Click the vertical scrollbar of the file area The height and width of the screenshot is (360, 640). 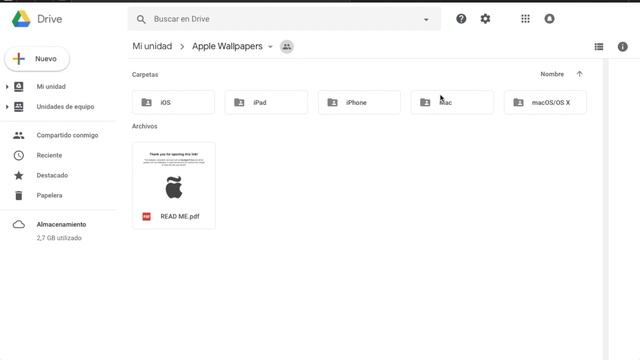[605, 209]
